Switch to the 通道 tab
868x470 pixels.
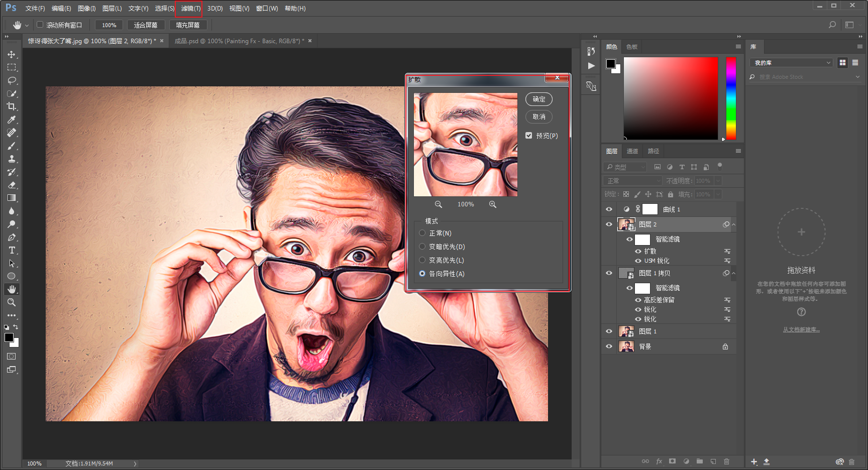coord(632,151)
